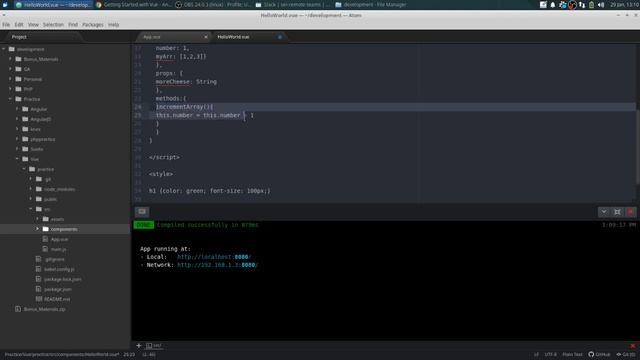Switch to the Getting Started with Vue taskbar window
Viewport: 640px width, 360px height.
tap(133, 5)
